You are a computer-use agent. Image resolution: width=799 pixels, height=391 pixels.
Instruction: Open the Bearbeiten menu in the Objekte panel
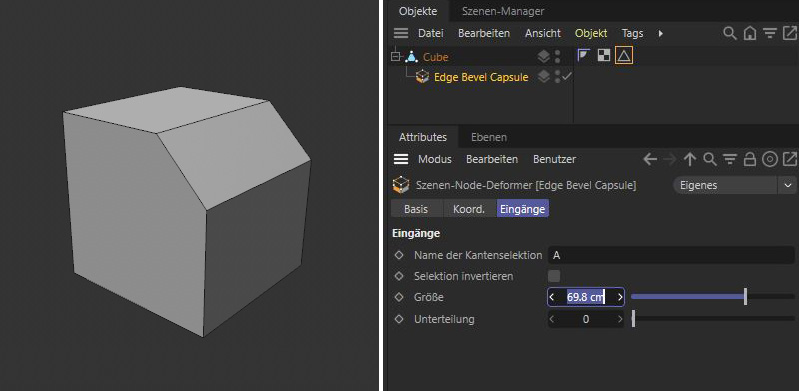pos(484,34)
